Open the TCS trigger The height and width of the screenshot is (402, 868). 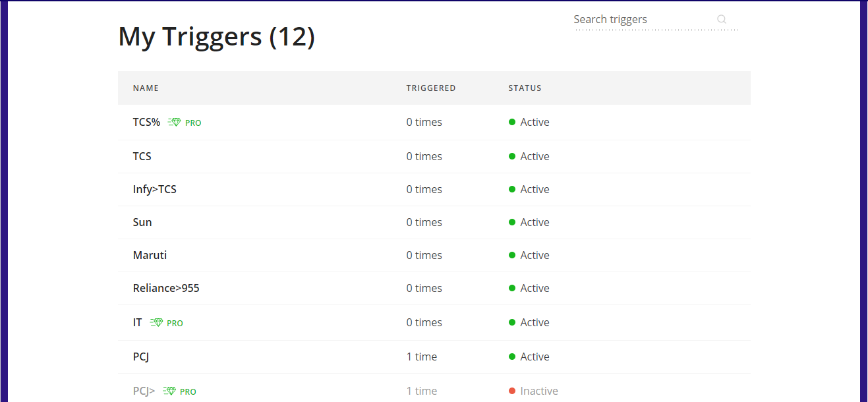[x=142, y=156]
